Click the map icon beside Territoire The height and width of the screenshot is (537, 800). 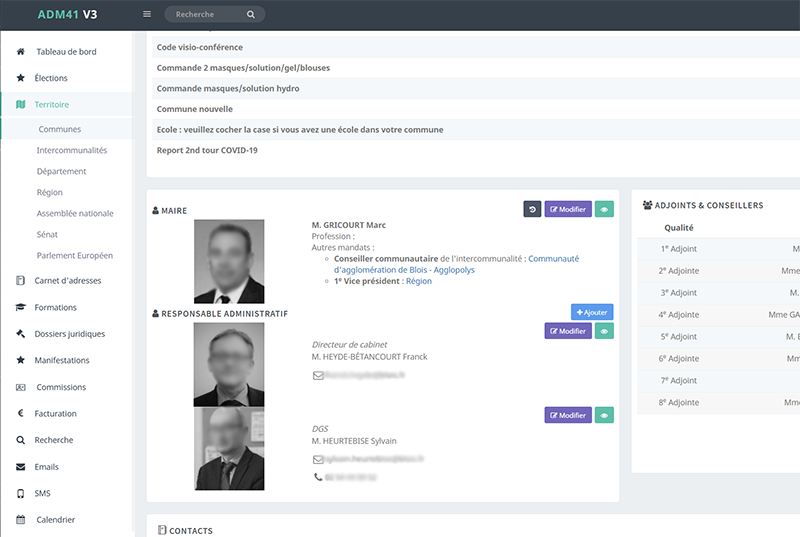(20, 105)
